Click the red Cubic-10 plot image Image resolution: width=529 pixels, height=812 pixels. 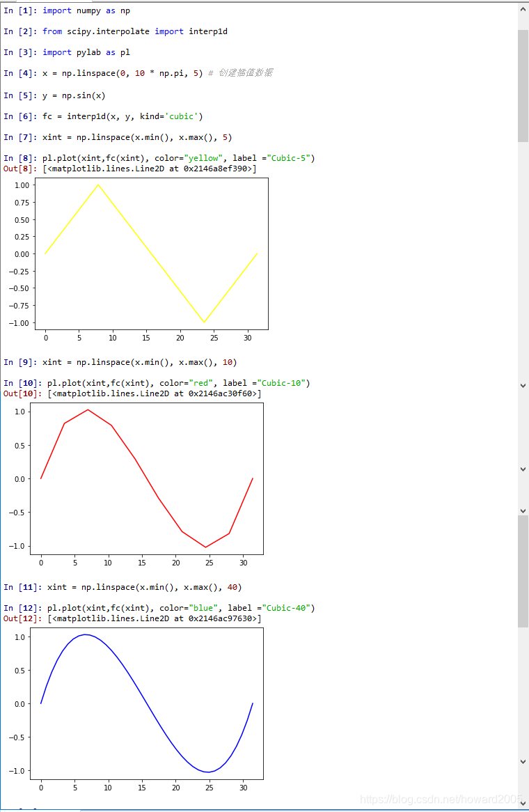(136, 485)
